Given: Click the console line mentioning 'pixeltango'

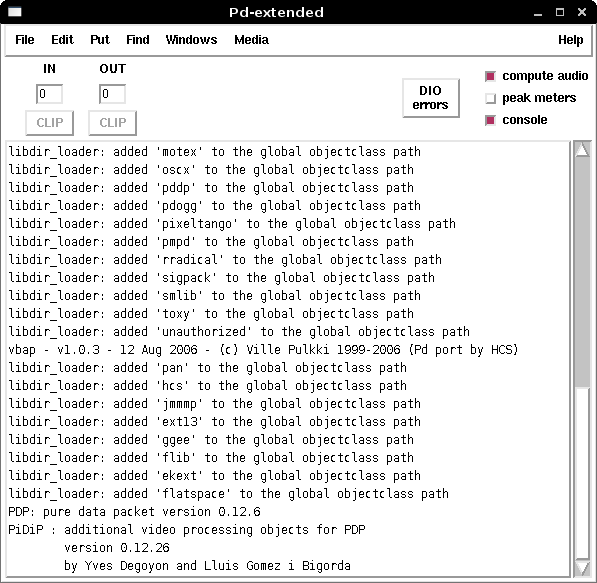Looking at the screenshot, I should pos(232,224).
